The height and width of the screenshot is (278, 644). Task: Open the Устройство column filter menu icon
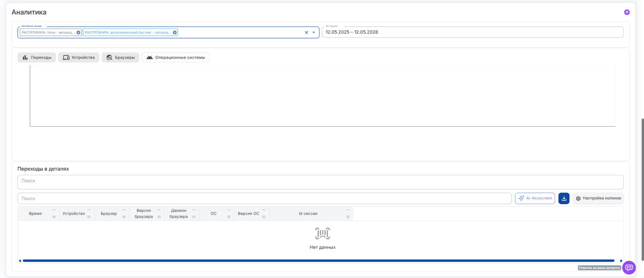tap(89, 217)
